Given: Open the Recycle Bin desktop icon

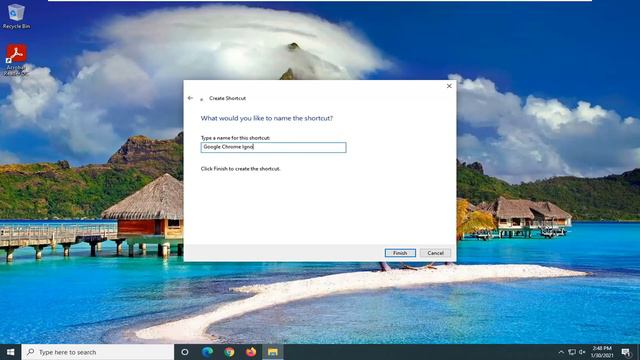Looking at the screenshot, I should pyautogui.click(x=16, y=16).
